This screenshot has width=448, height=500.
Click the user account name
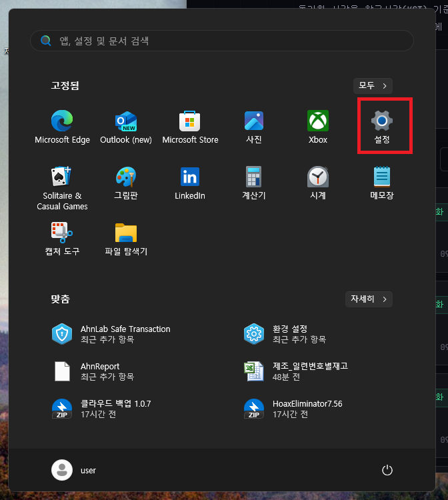click(88, 471)
